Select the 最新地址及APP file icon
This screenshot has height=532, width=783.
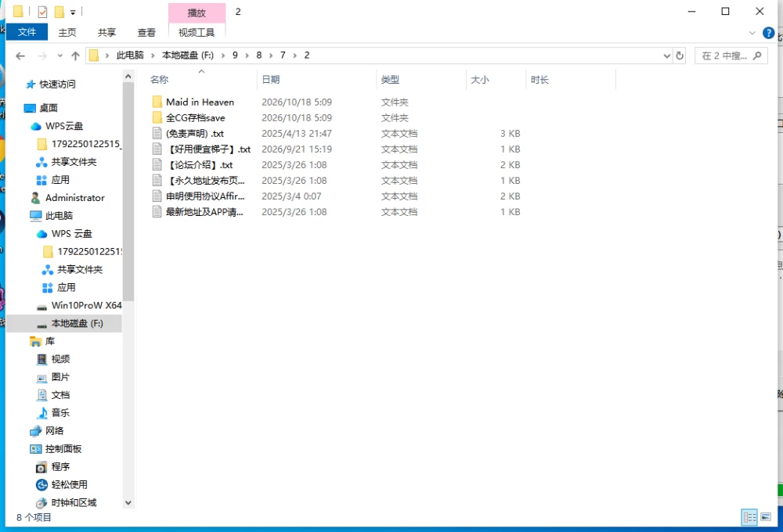[x=157, y=211]
